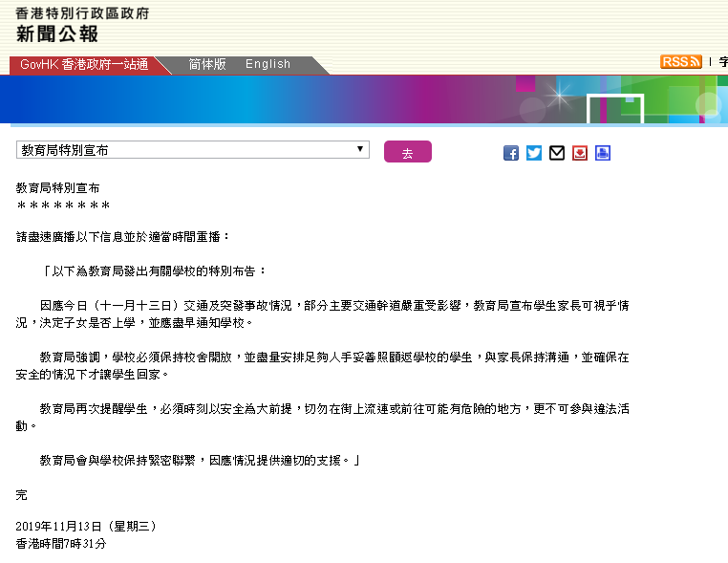The image size is (728, 563).
Task: Email this press release via envelope icon
Action: pyautogui.click(x=557, y=153)
